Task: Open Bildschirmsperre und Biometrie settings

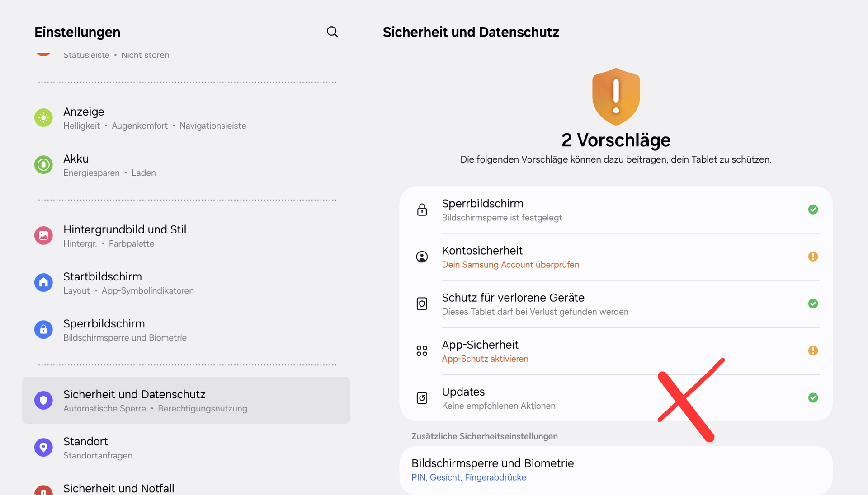Action: tap(492, 469)
